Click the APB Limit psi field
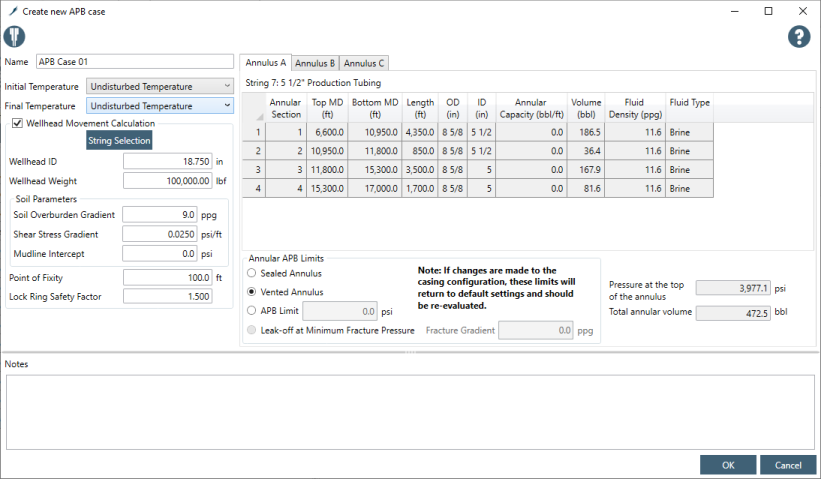 340,311
